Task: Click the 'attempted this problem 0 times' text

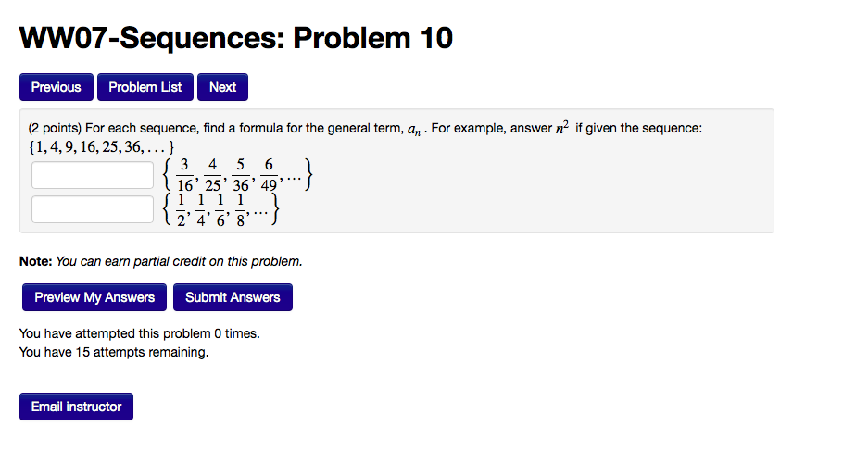Action: [139, 333]
